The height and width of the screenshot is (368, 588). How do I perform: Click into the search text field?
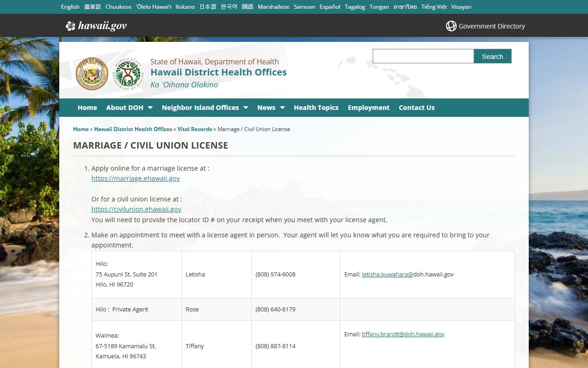point(423,56)
